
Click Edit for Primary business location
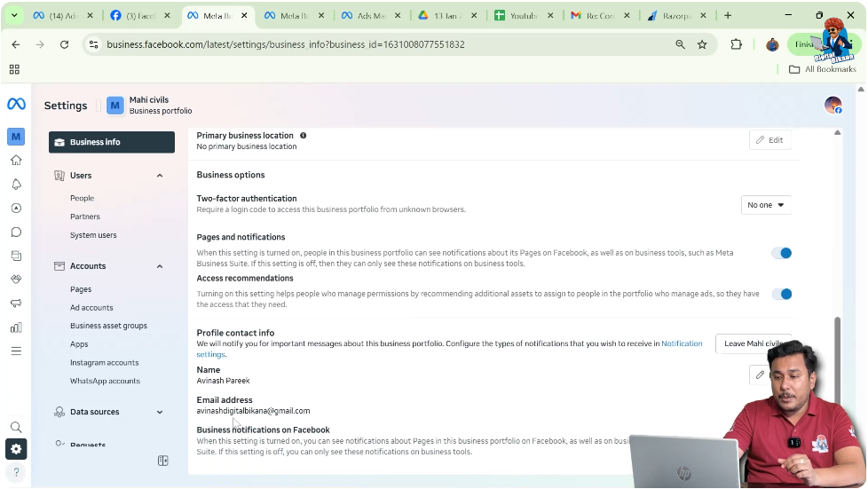tap(770, 140)
